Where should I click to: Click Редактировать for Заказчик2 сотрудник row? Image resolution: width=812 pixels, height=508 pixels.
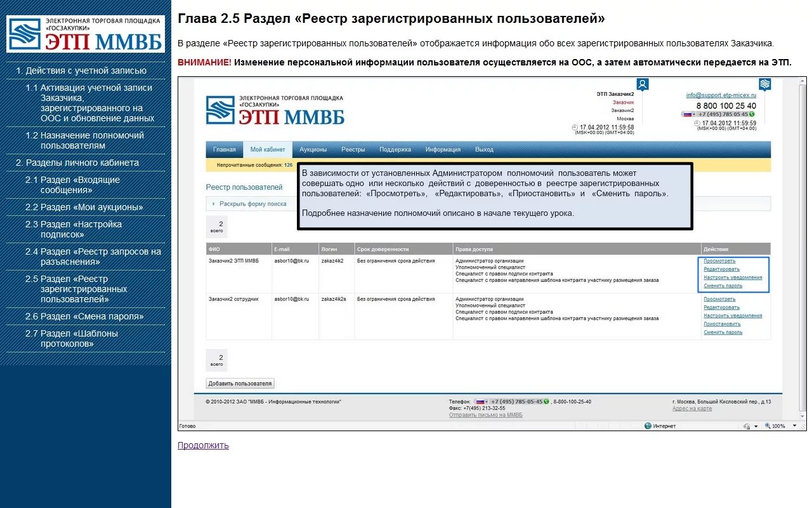pyautogui.click(x=721, y=307)
